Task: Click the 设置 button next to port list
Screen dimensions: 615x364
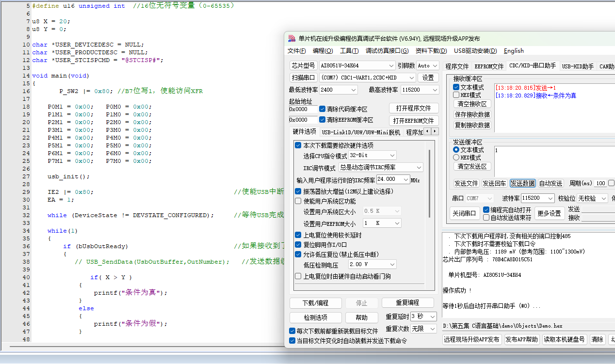Action: point(428,78)
